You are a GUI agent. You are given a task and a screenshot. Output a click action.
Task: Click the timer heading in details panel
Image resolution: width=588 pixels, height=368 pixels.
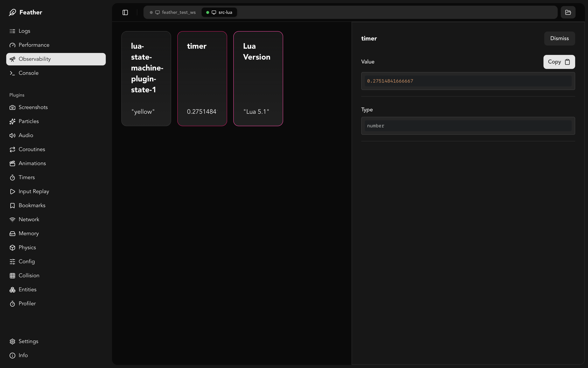369,39
